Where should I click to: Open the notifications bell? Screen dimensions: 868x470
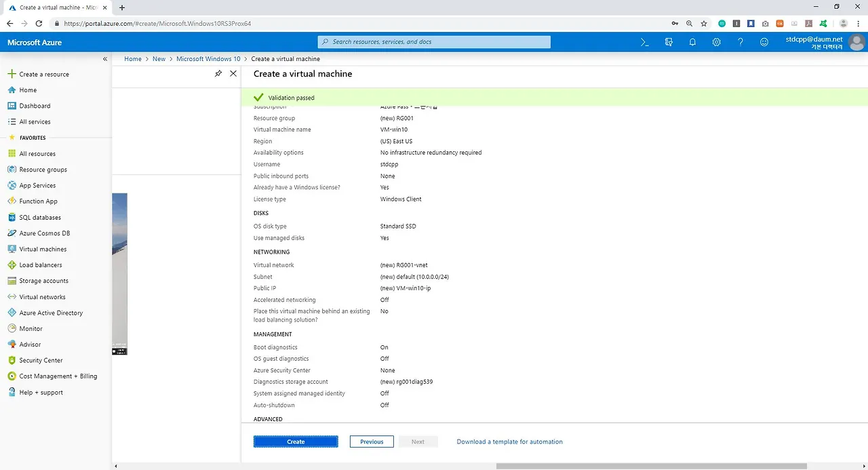[x=692, y=42]
